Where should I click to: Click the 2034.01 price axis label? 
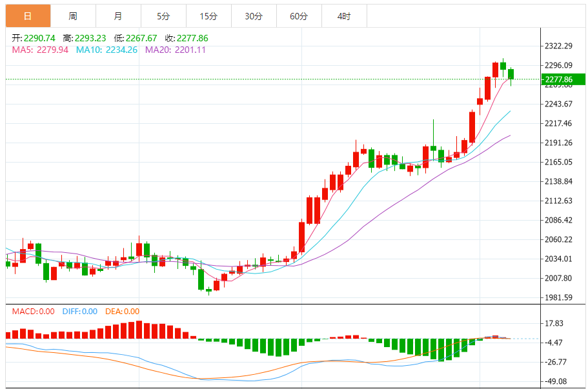tap(559, 259)
